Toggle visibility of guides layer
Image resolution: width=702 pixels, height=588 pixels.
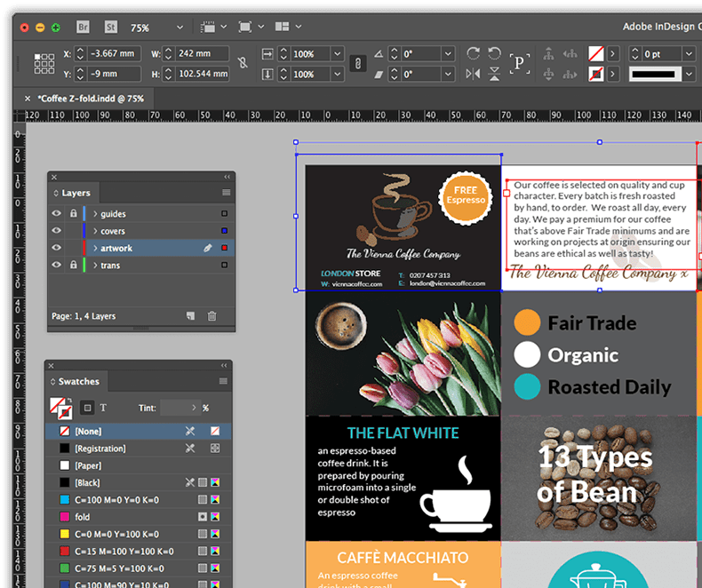(x=56, y=213)
